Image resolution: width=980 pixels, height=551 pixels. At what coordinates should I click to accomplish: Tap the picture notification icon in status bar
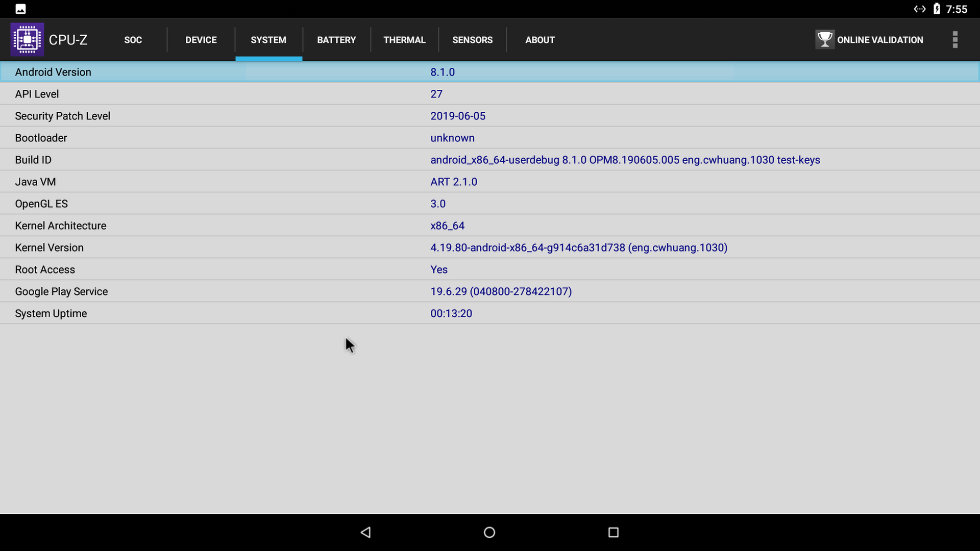coord(20,9)
